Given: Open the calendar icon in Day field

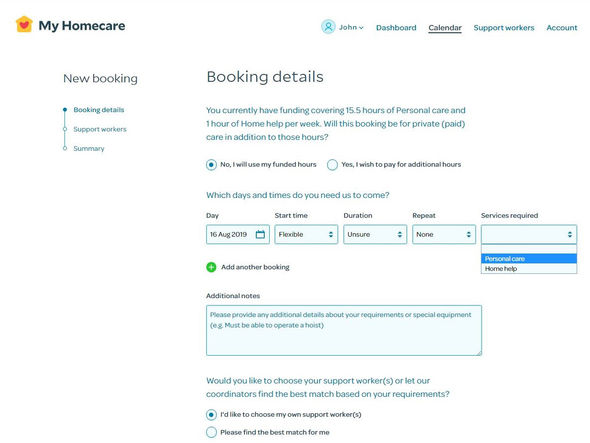Looking at the screenshot, I should coord(260,234).
